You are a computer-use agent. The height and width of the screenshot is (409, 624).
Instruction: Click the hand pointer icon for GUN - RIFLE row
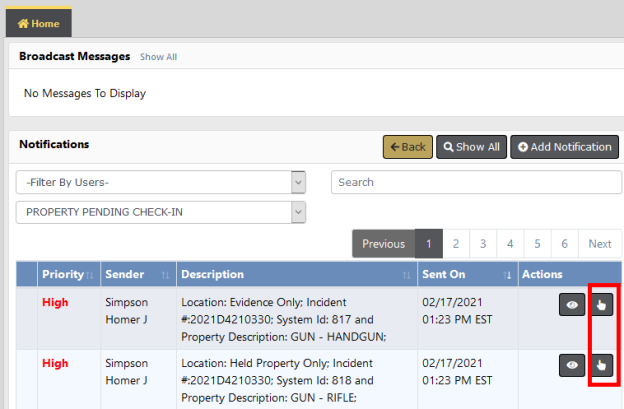point(601,366)
